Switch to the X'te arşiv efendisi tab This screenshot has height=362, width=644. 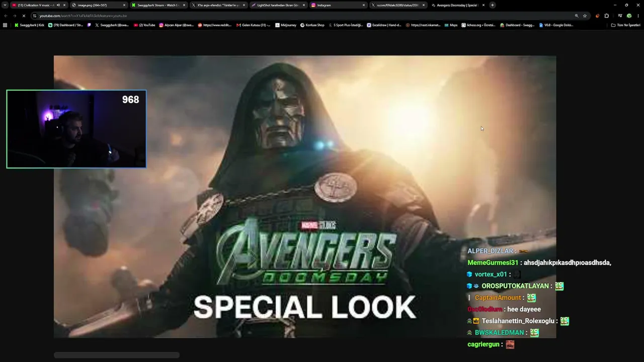coord(218,5)
